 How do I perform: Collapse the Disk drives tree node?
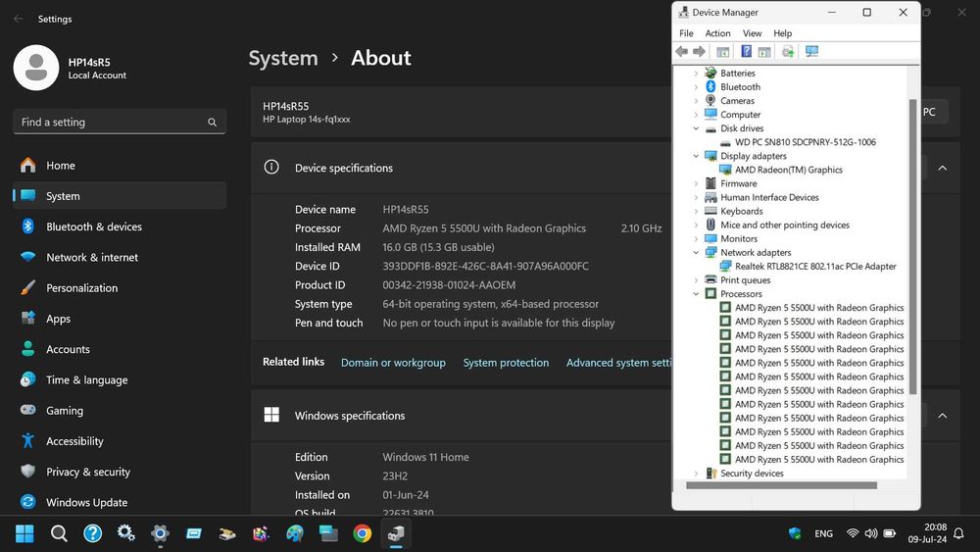[696, 128]
